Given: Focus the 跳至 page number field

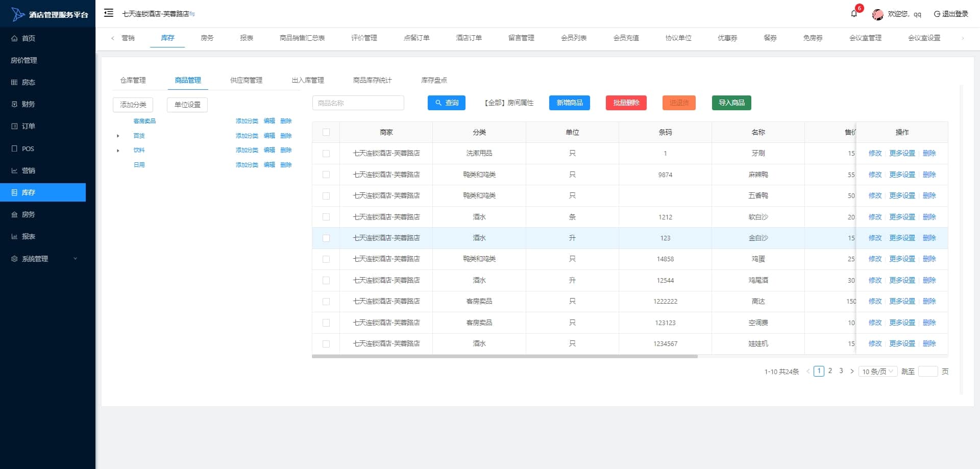Looking at the screenshot, I should point(928,372).
